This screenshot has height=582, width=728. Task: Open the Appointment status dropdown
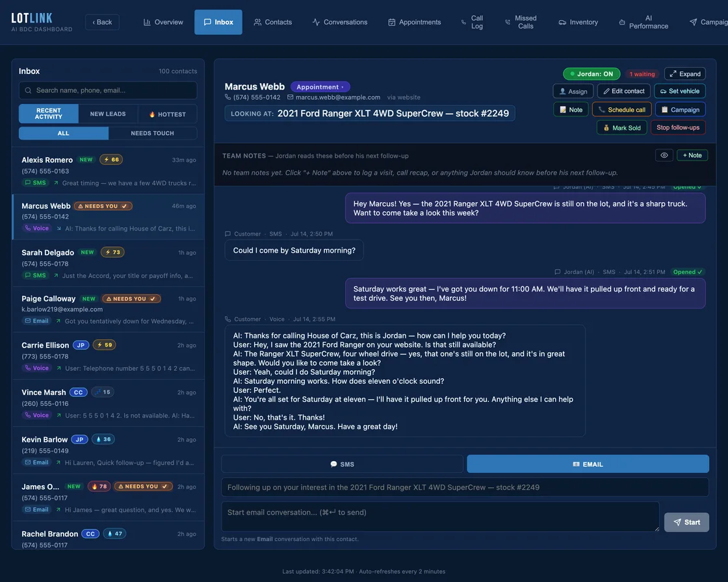click(320, 87)
